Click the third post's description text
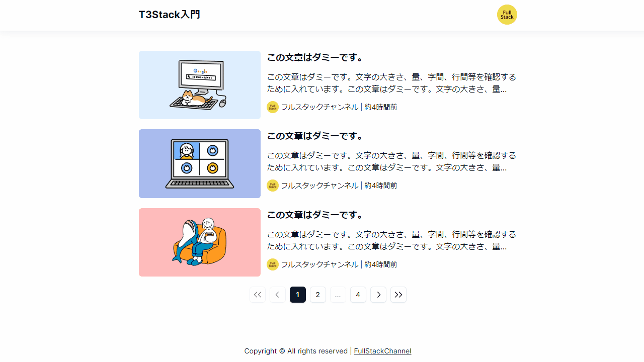This screenshot has width=644, height=362. click(391, 240)
